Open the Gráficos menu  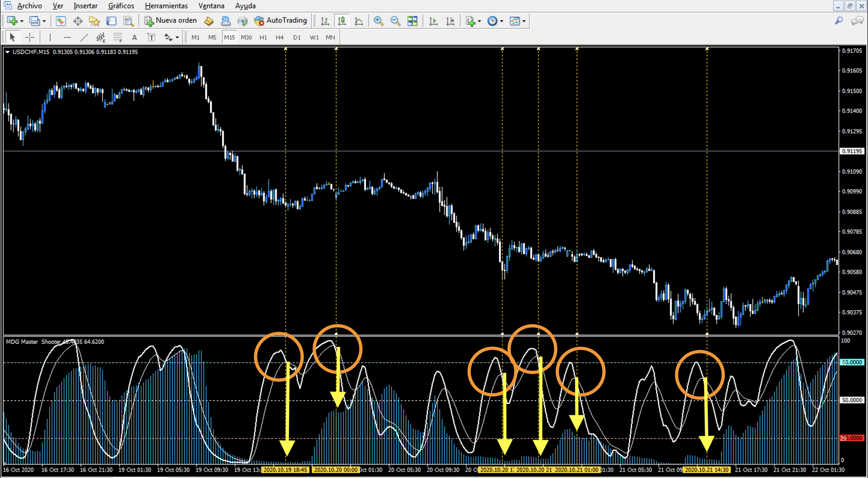coord(121,6)
